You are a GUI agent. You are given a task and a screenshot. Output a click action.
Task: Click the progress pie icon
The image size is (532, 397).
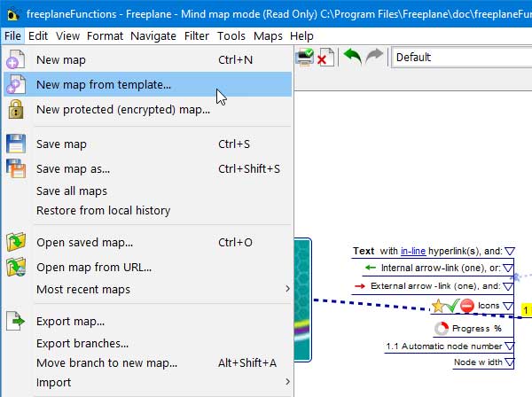(442, 328)
